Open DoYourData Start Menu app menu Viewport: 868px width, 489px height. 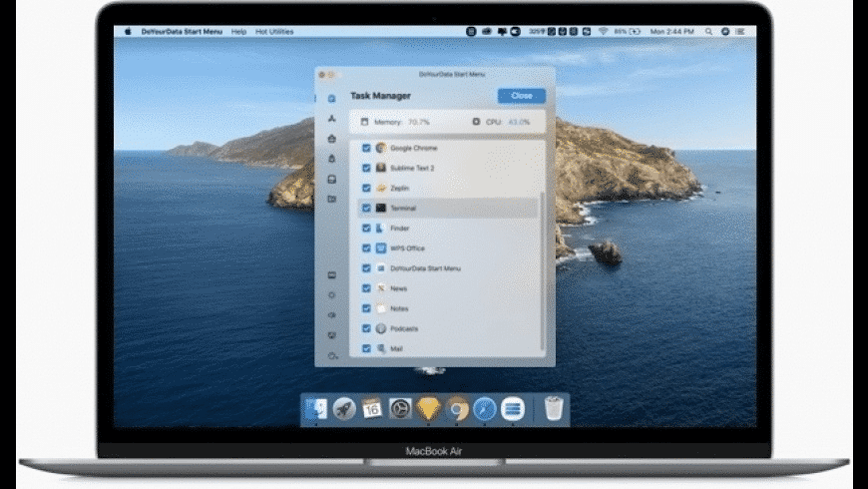pos(182,32)
